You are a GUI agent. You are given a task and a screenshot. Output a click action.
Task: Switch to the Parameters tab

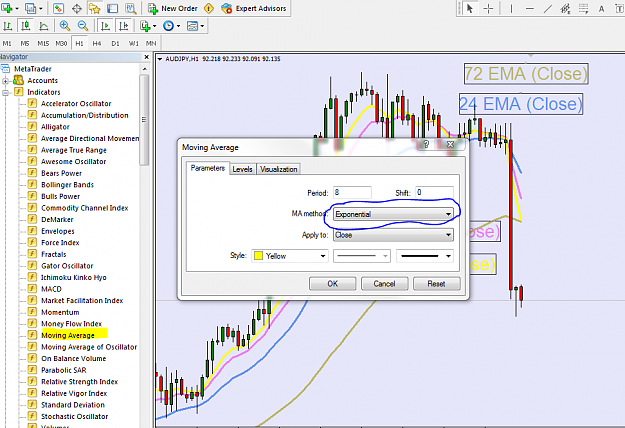click(208, 168)
